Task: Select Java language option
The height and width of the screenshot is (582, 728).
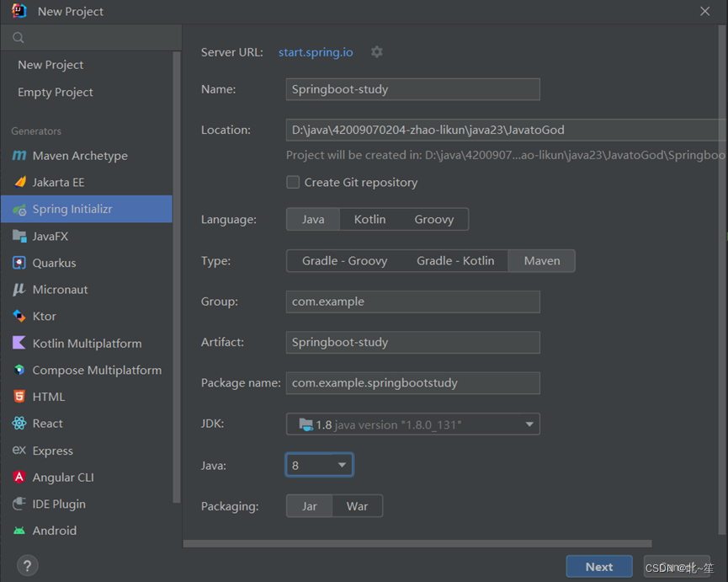Action: (x=313, y=219)
